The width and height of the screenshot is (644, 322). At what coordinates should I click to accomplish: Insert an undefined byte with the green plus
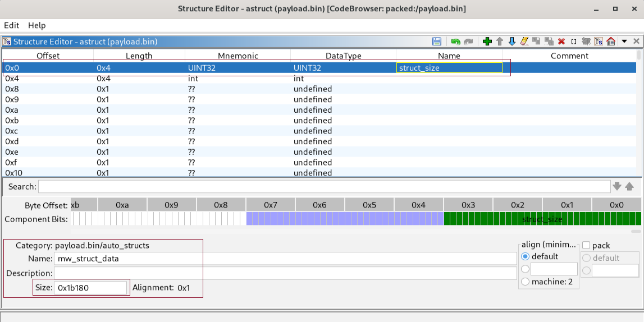coord(487,42)
